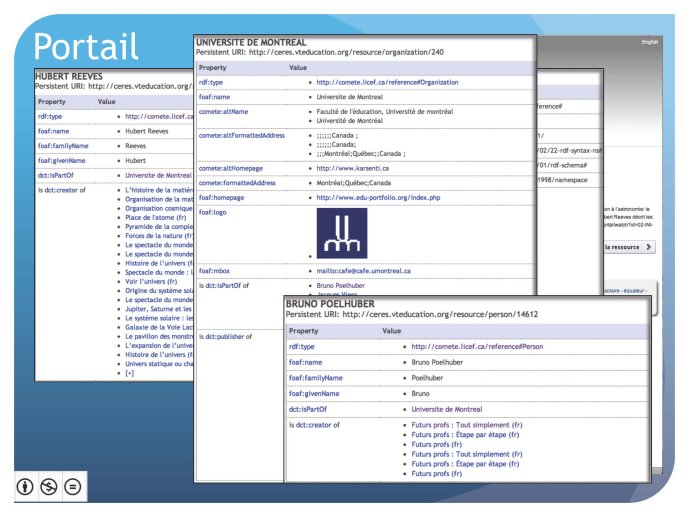Click foaf:familyName in the Bruno Poelhuber window
This screenshot has height=517, width=689.
(315, 378)
